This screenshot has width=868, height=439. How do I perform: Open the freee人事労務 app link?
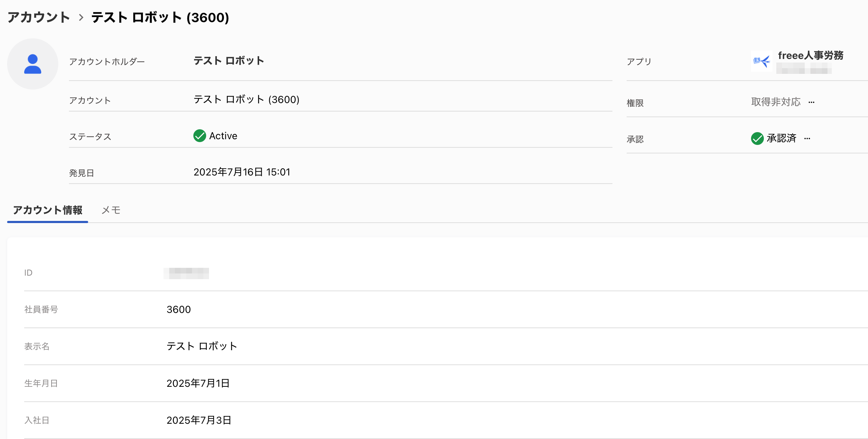tap(810, 55)
